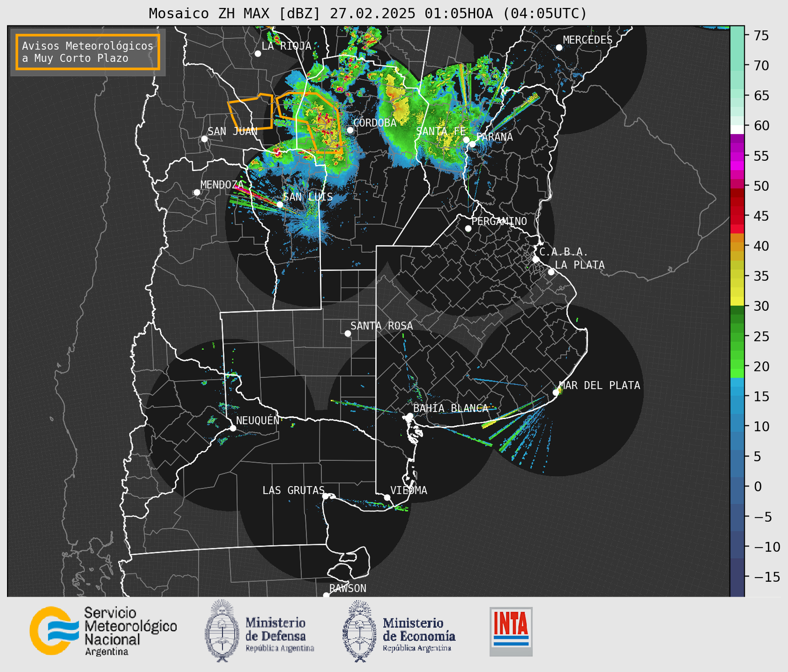Click the Bahía Blanca city marker dot

[410, 416]
